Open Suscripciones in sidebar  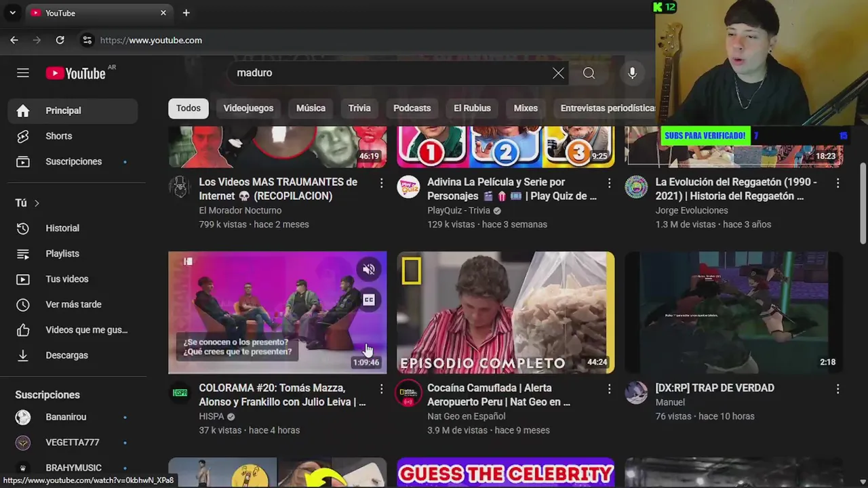point(73,161)
